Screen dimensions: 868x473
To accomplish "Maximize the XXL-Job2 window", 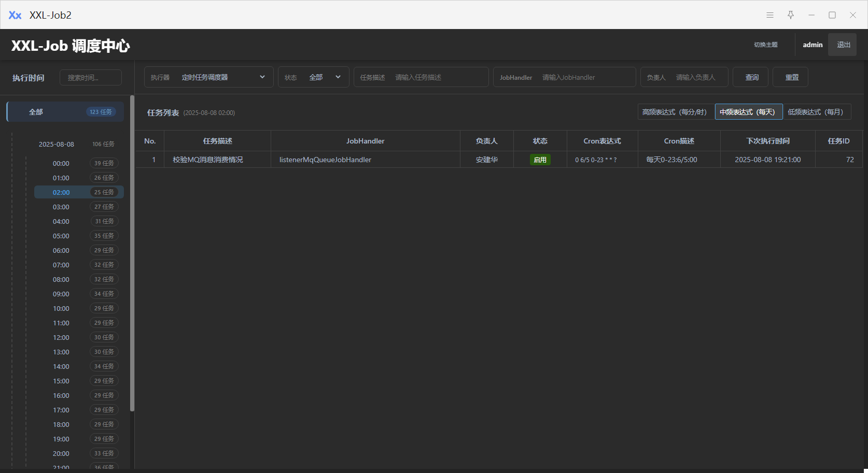I will tap(832, 15).
